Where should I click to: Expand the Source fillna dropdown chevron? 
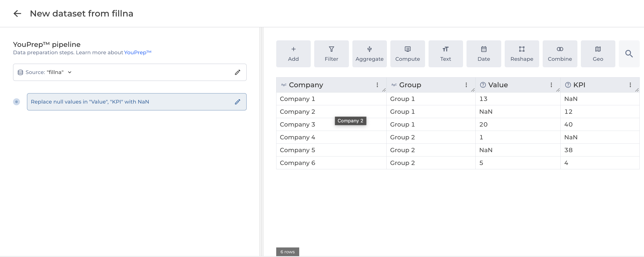[70, 72]
